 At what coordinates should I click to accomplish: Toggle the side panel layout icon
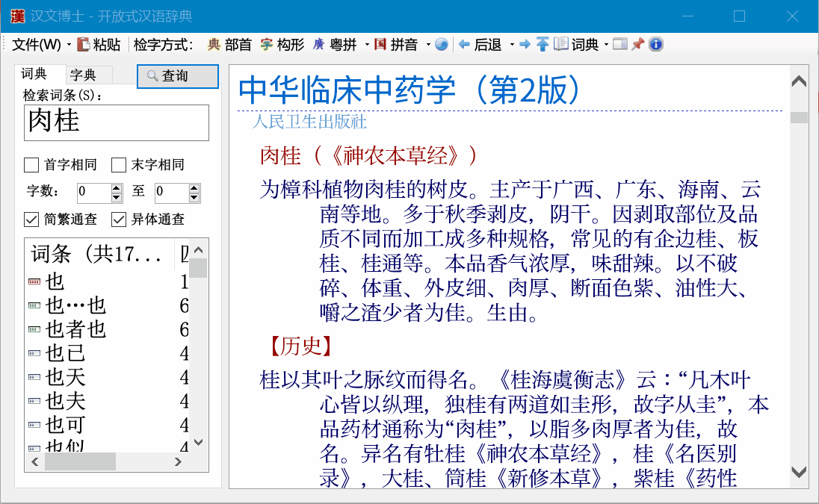pos(620,45)
